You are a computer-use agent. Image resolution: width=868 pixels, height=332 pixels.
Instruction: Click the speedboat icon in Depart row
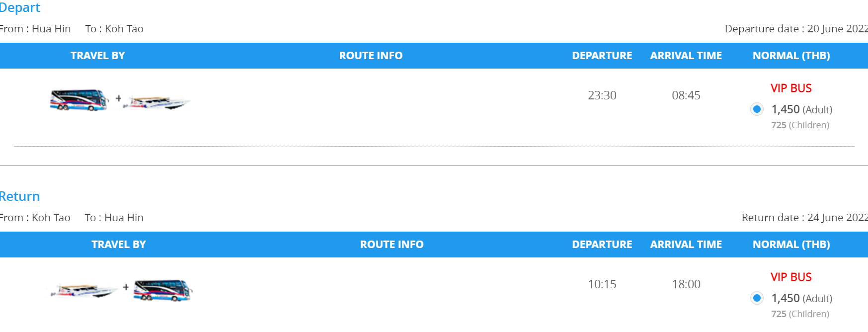pos(157,103)
